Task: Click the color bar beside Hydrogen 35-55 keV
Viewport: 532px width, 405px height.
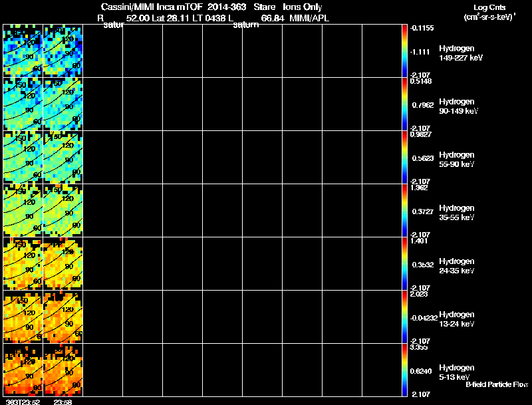Action: point(404,211)
